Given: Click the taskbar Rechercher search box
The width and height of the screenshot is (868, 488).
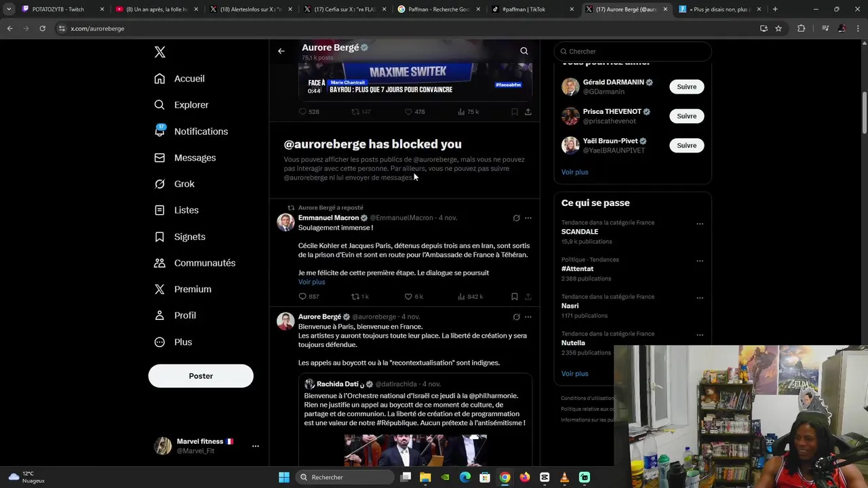Looking at the screenshot, I should click(346, 477).
